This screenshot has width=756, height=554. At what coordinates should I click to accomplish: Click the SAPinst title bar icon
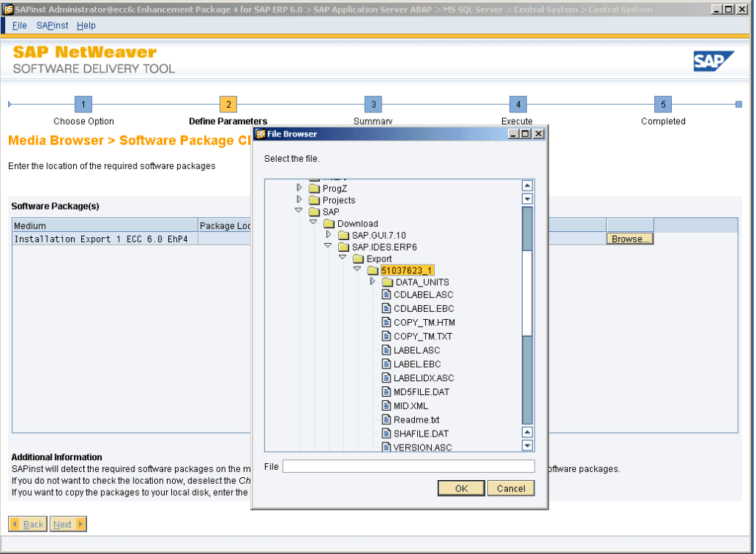pos(7,9)
